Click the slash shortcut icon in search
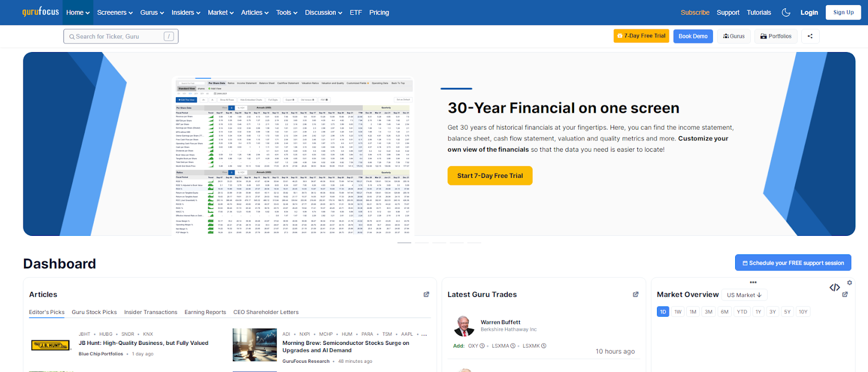868x372 pixels. click(169, 36)
